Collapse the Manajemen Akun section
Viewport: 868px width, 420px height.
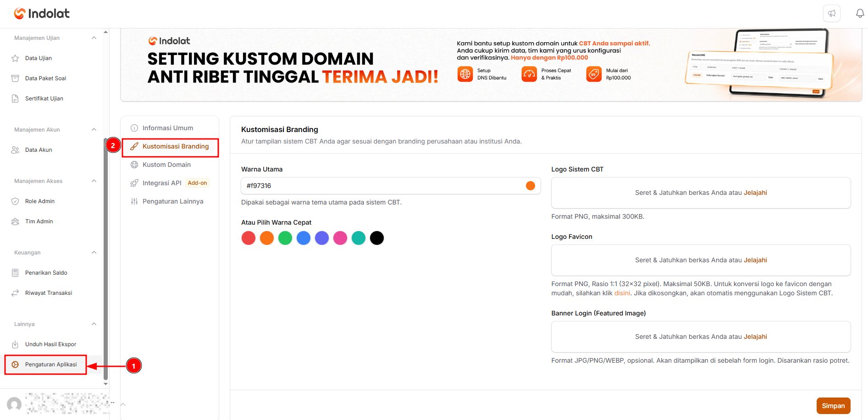pyautogui.click(x=94, y=130)
